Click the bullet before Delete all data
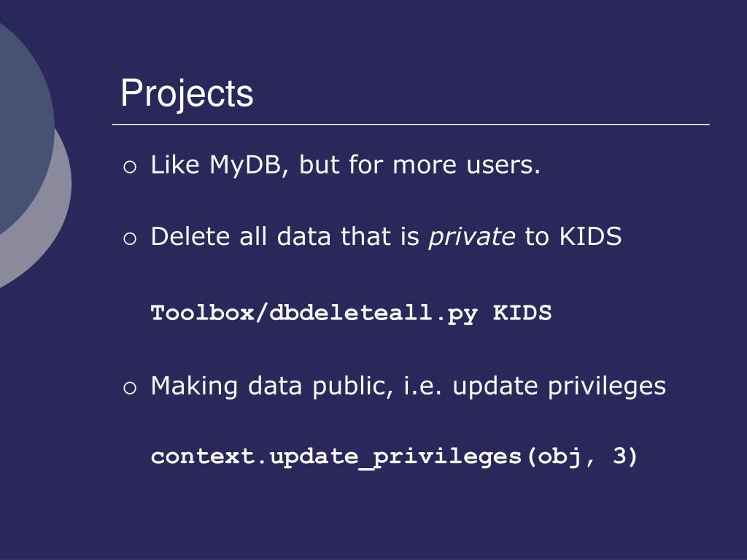747x560 pixels. coord(130,238)
